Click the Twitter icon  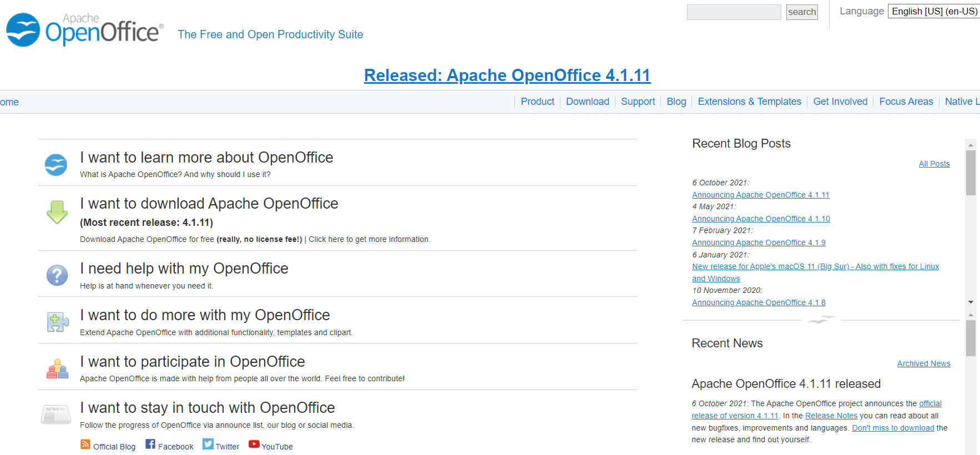coord(208,444)
